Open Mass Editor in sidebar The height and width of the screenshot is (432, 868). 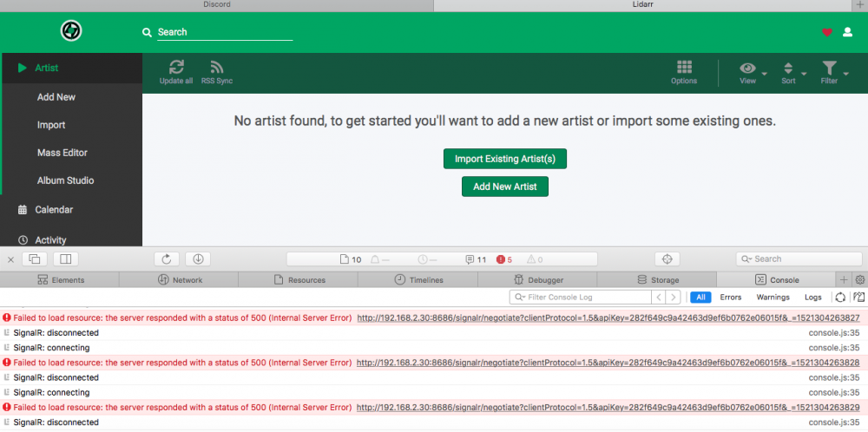(x=71, y=153)
